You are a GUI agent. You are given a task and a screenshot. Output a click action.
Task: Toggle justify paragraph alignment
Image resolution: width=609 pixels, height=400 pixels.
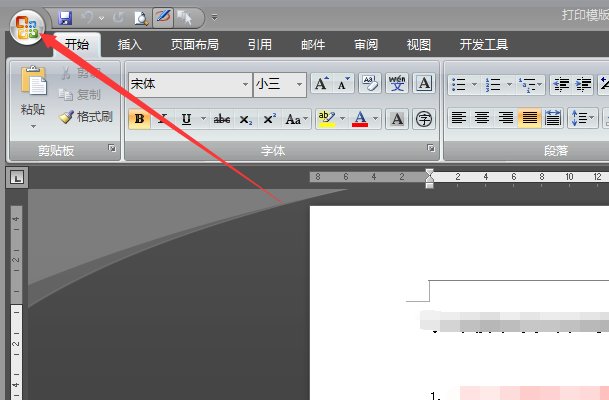[x=529, y=118]
